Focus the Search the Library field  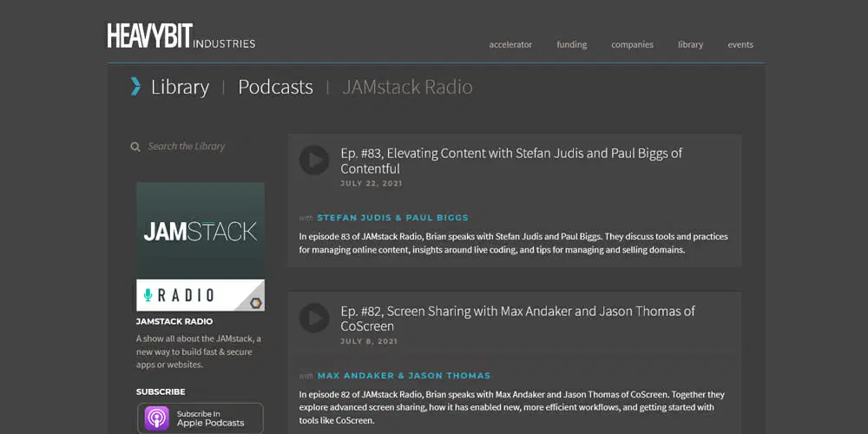click(187, 147)
